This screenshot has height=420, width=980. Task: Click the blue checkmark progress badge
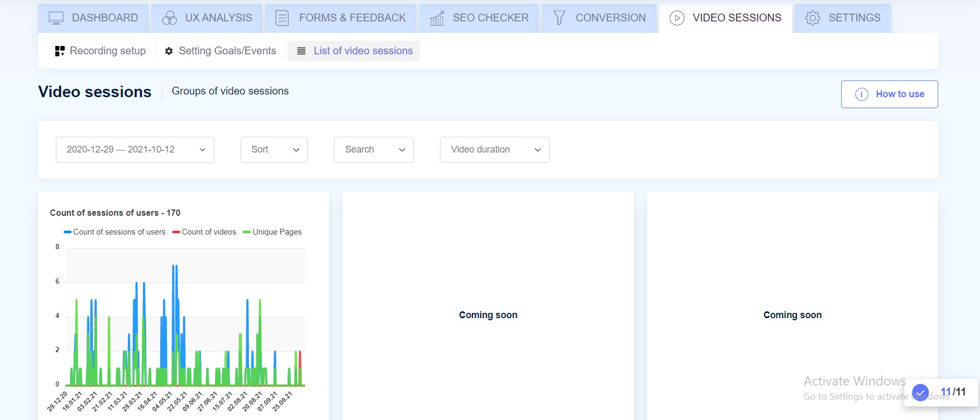(x=920, y=392)
